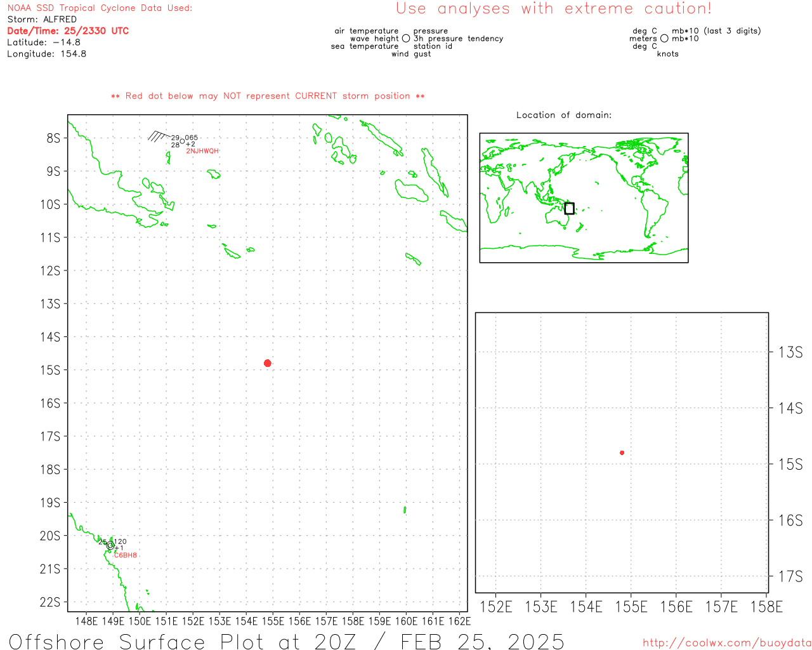Screen dimensions: 812x650
Task: Click the pressure value 120 near C6BH8
Action: tap(120, 541)
